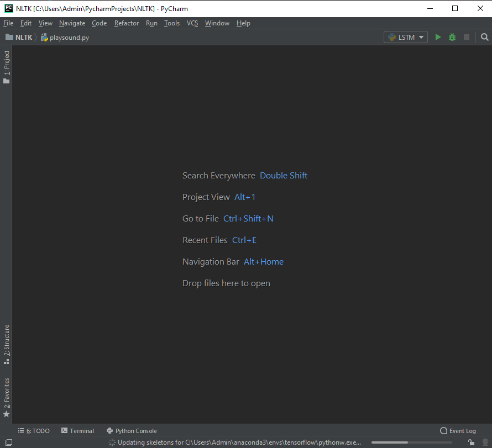Toggle tool window bars icon in status bar

tap(9, 442)
